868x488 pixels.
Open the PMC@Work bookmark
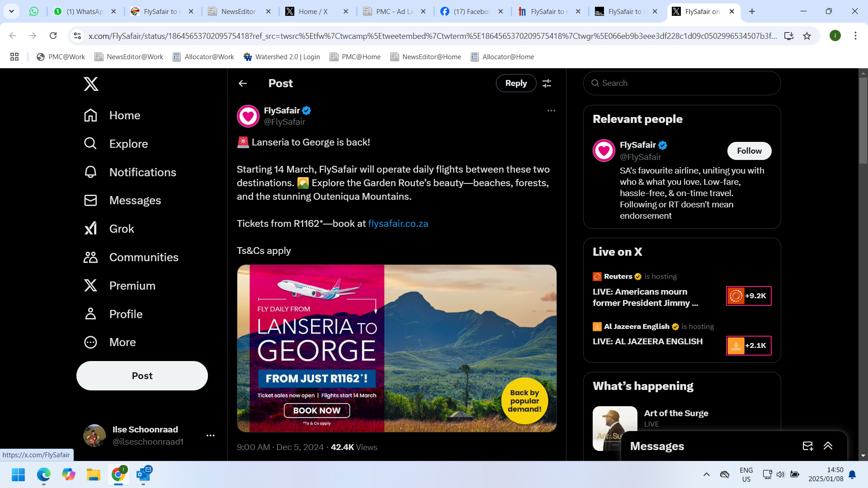click(x=61, y=57)
